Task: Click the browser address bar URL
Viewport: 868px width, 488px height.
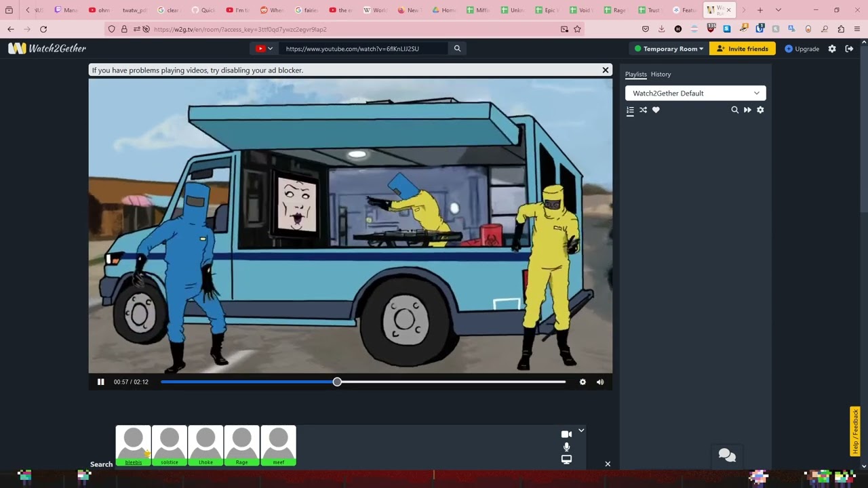Action: 240,29
